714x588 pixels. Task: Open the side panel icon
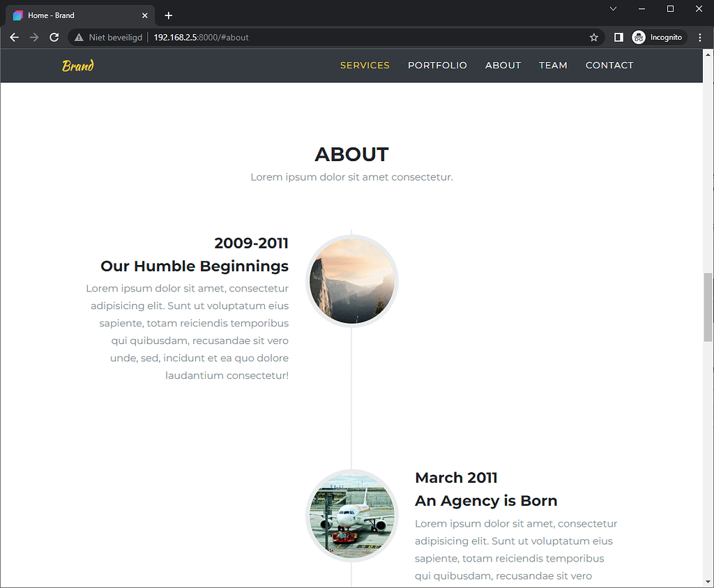(x=618, y=37)
